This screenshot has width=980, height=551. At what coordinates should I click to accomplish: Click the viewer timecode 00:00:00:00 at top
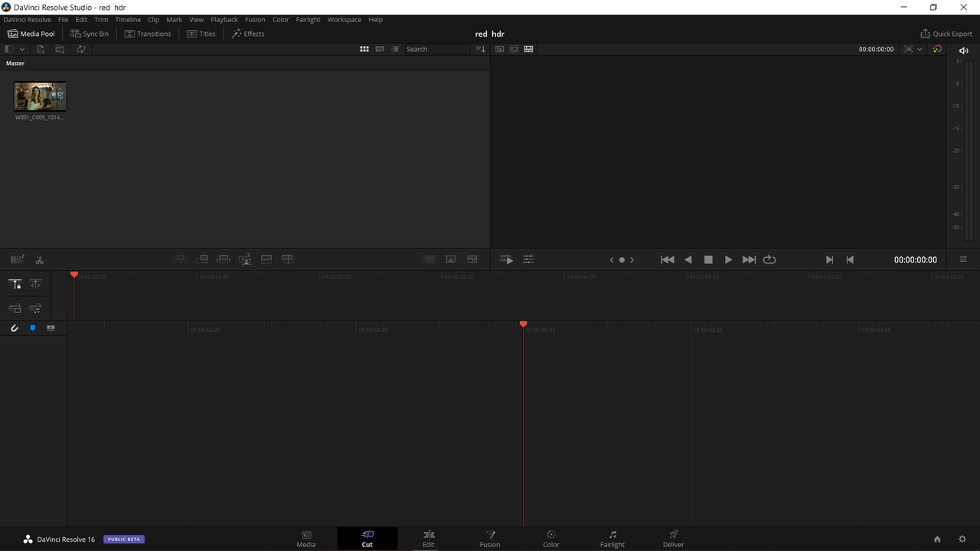click(x=876, y=49)
